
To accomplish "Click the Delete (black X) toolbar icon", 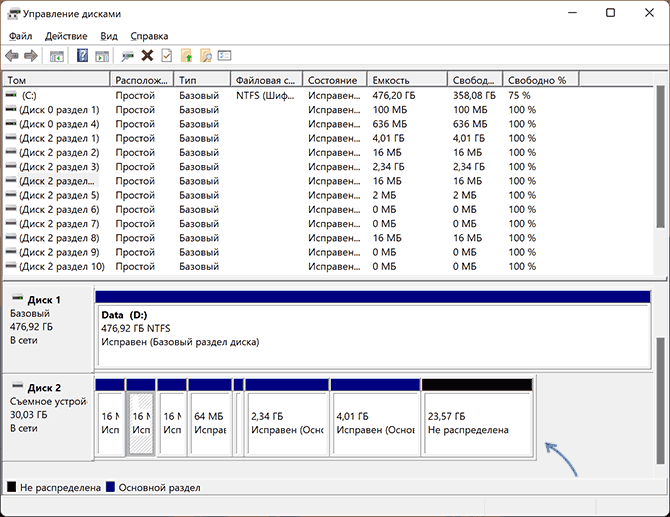I will (x=147, y=56).
